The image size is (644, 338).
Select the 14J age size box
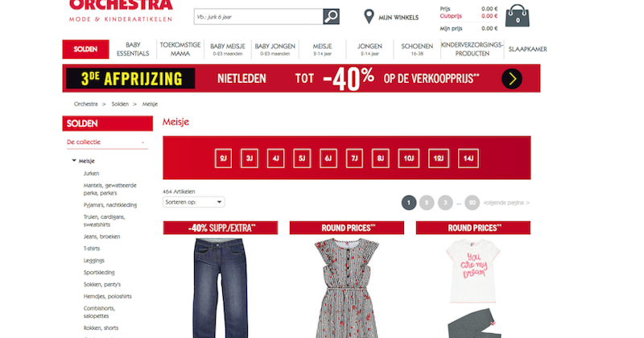coord(469,159)
